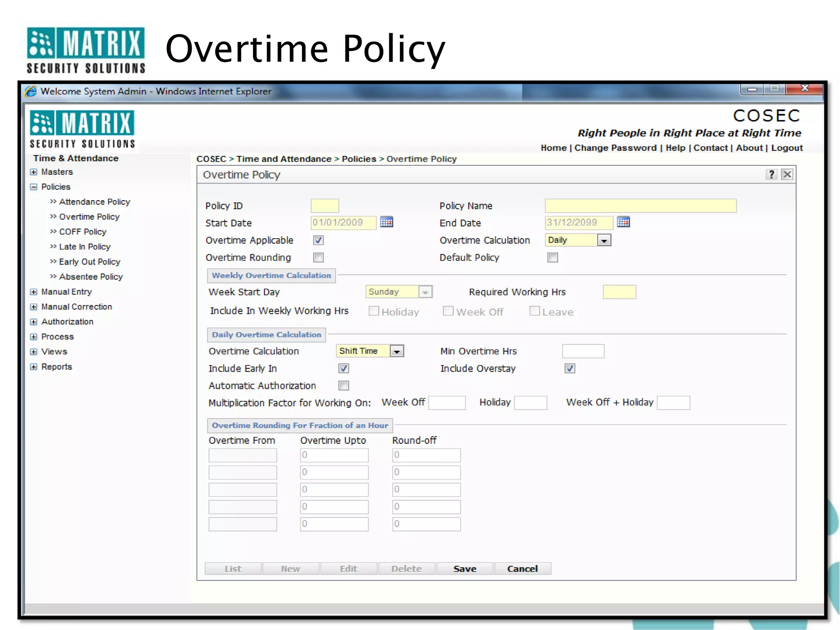Click the End Date text field

(579, 223)
